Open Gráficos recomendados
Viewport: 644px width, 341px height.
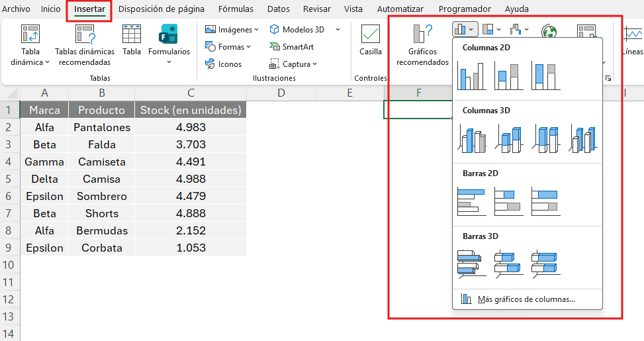[422, 45]
